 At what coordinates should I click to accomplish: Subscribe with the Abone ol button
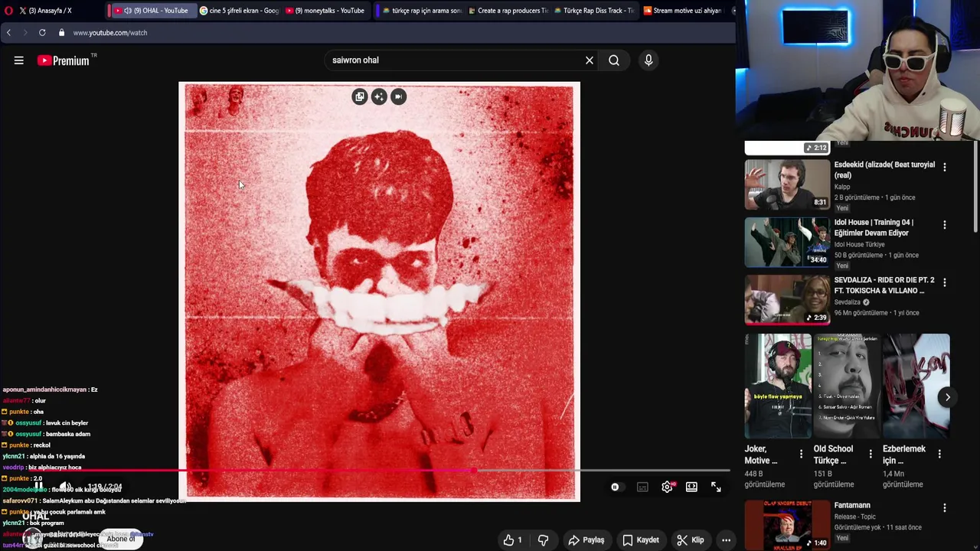[x=121, y=539]
